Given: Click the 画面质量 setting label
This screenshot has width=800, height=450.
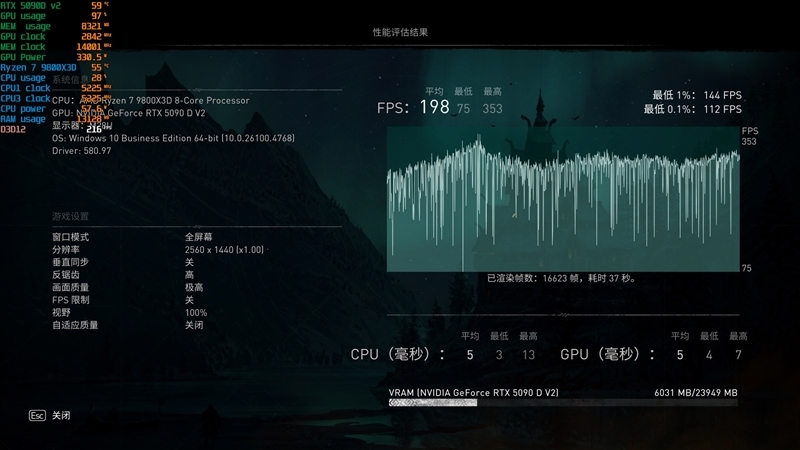Looking at the screenshot, I should 70,287.
